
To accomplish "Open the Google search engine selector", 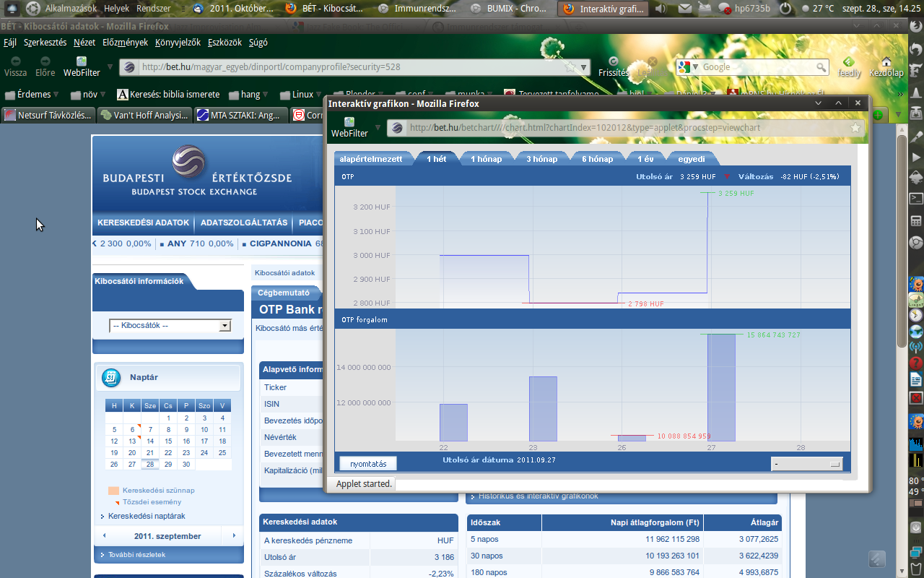I will [688, 67].
